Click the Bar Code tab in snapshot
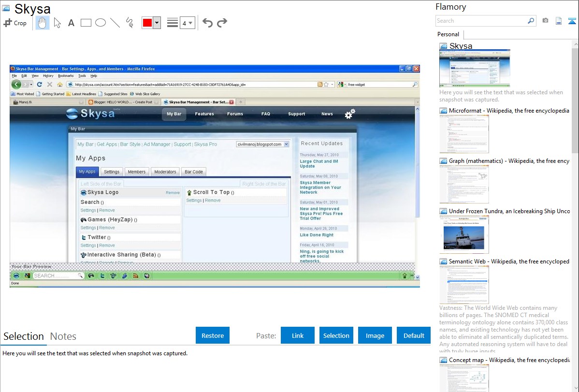Viewport: 579px width, 392px height. (x=193, y=172)
